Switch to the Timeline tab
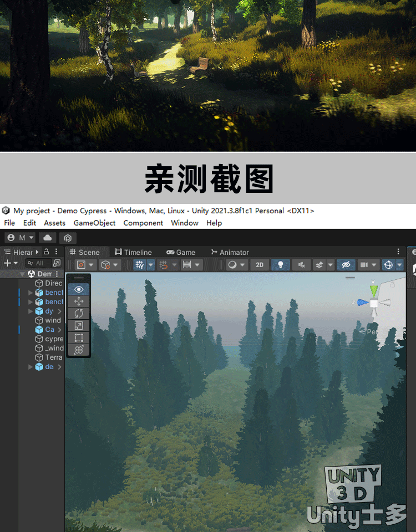416x532 pixels. click(132, 252)
